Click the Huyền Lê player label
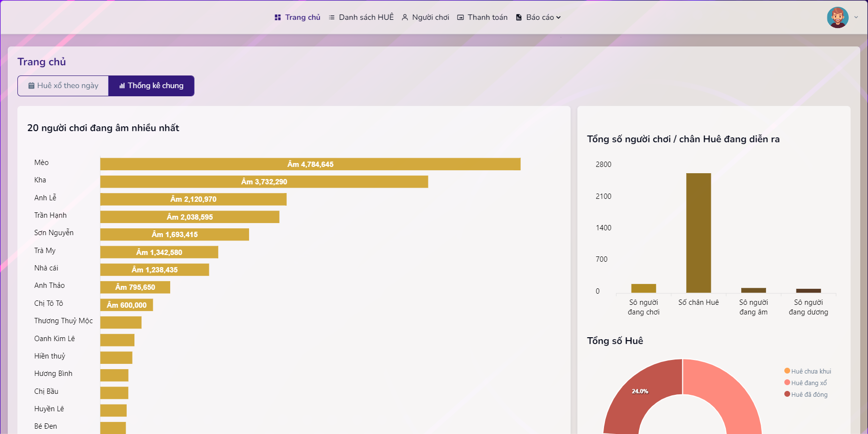The width and height of the screenshot is (868, 434). click(49, 409)
